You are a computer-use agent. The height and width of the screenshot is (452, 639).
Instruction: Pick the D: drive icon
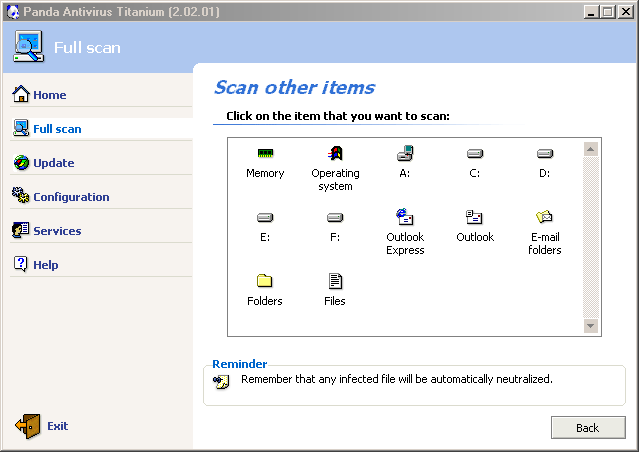[x=545, y=154]
